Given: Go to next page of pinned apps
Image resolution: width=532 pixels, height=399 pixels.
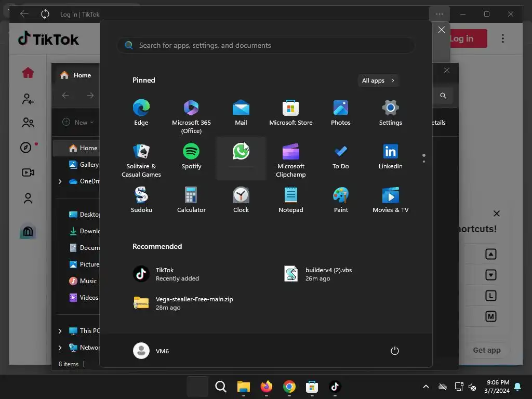Looking at the screenshot, I should [x=424, y=161].
